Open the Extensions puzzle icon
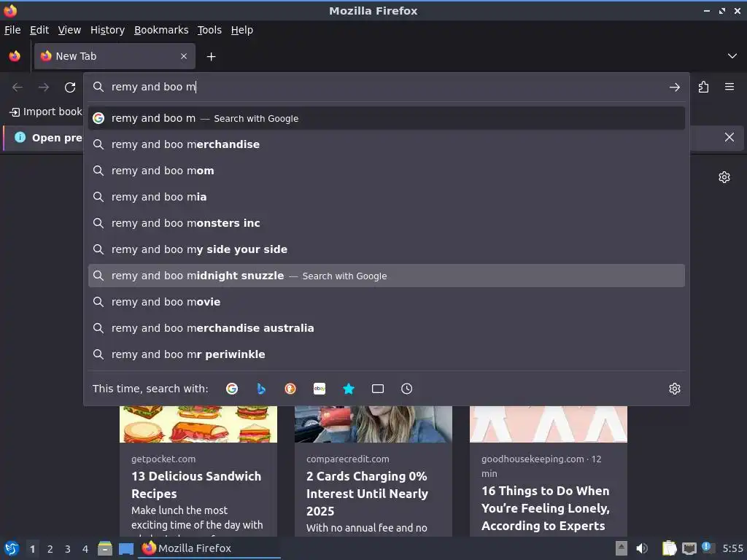Screen dimensions: 747x560 pyautogui.click(x=704, y=87)
